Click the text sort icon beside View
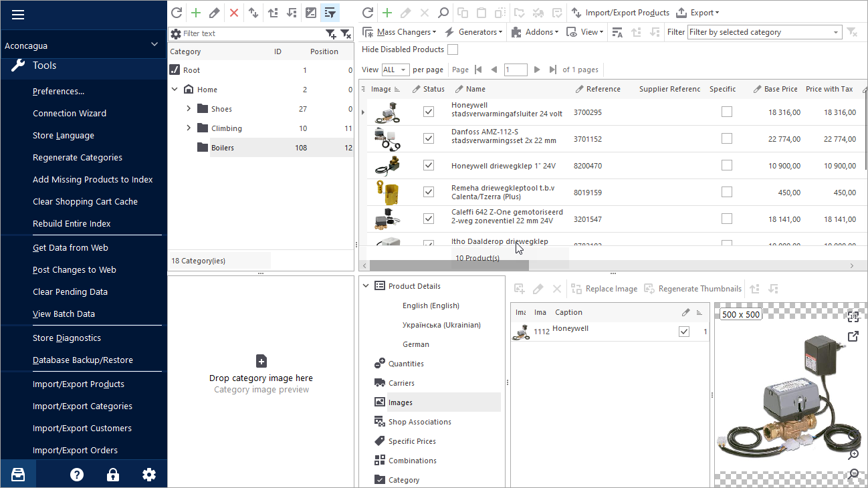Screen dimensions: 868x488 tap(617, 32)
